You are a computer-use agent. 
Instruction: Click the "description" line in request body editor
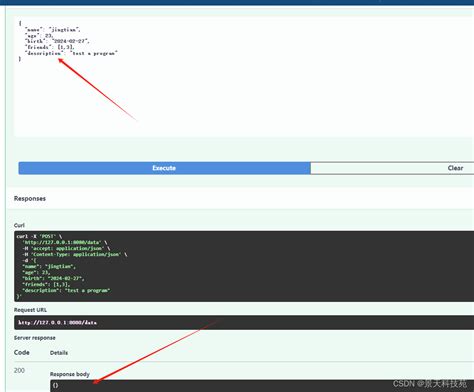(71, 53)
